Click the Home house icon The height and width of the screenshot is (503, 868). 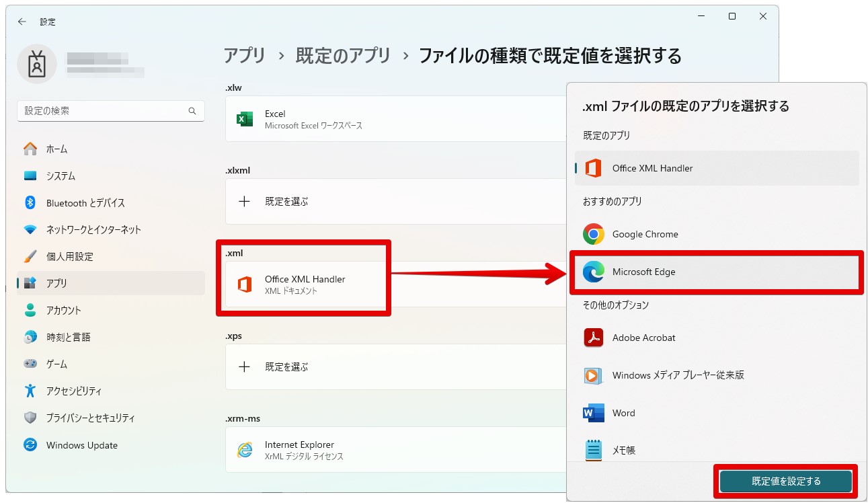coord(30,149)
